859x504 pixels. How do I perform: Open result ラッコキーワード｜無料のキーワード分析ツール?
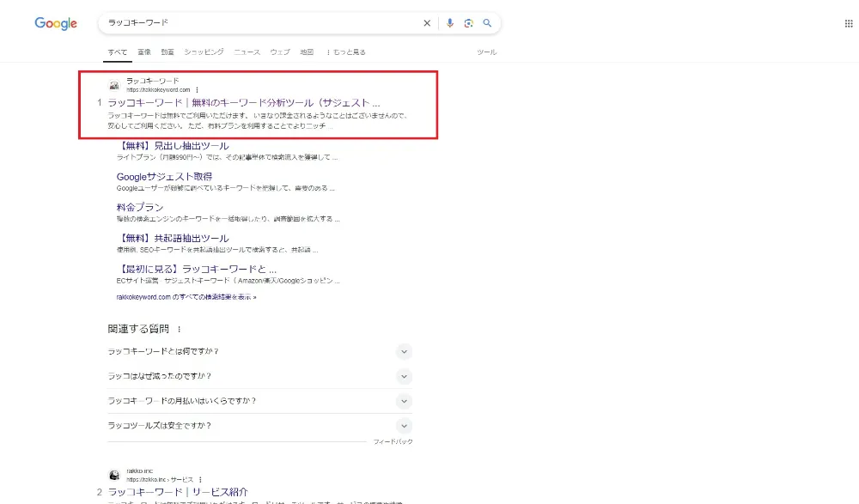[x=244, y=102]
